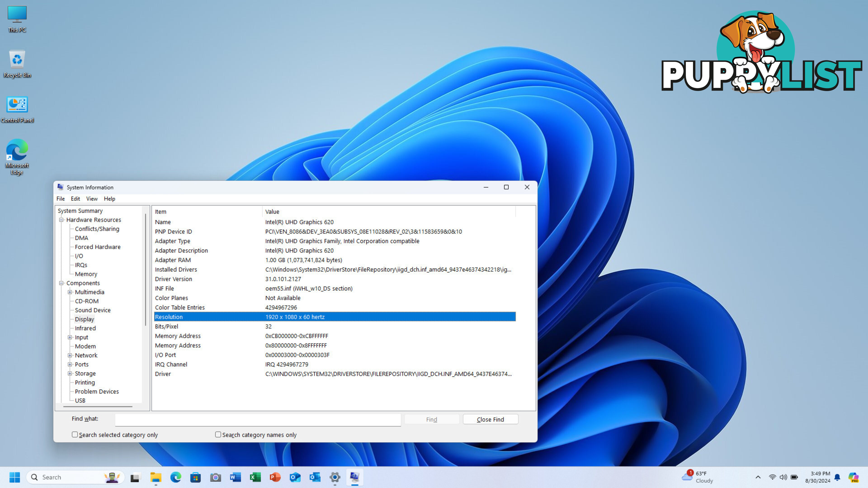The width and height of the screenshot is (868, 488).
Task: Click the tree pane vertical scrollbar
Action: (146, 270)
